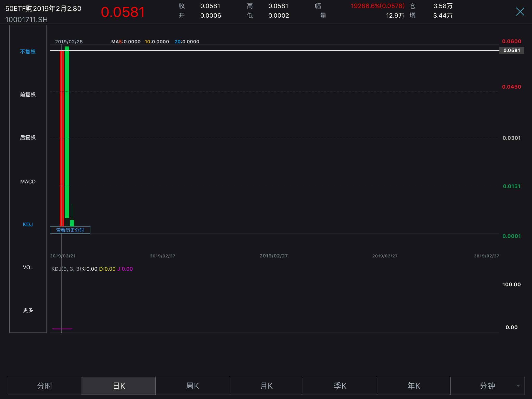Switch to 前复权 (forward adjustment) mode

pyautogui.click(x=28, y=95)
